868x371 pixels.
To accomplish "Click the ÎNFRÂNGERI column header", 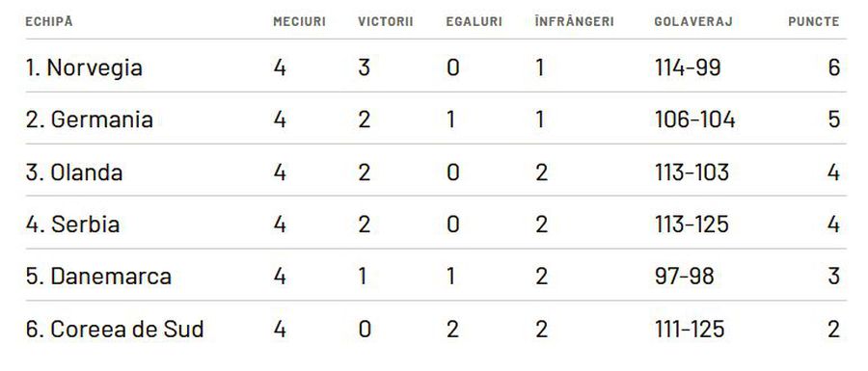I will [574, 21].
